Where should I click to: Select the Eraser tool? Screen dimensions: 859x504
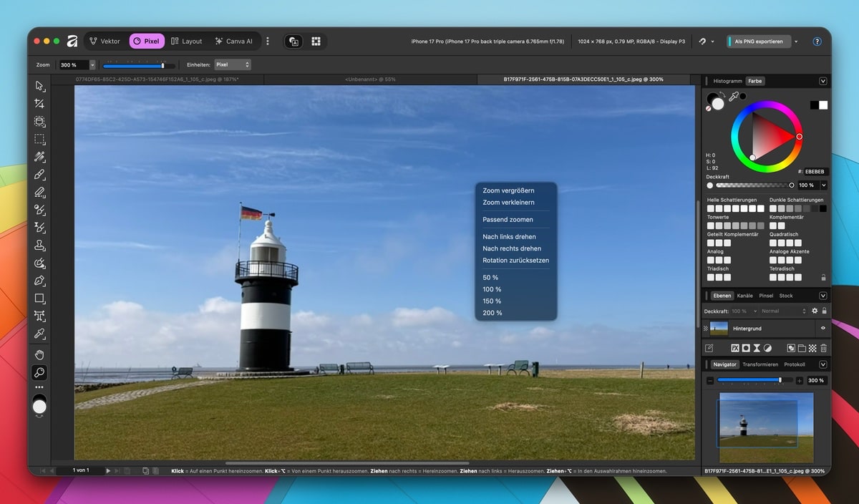pos(39,192)
